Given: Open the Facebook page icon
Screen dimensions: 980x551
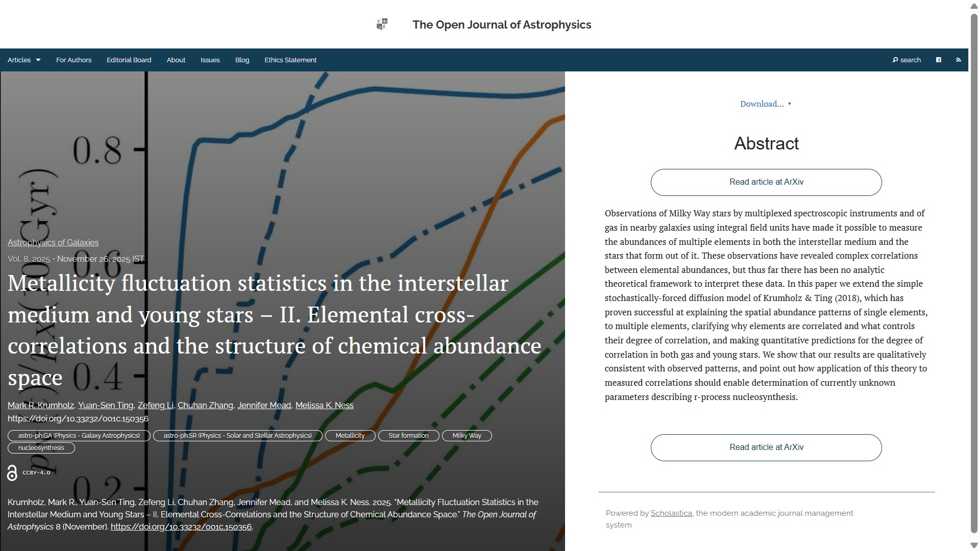Looking at the screenshot, I should [938, 60].
